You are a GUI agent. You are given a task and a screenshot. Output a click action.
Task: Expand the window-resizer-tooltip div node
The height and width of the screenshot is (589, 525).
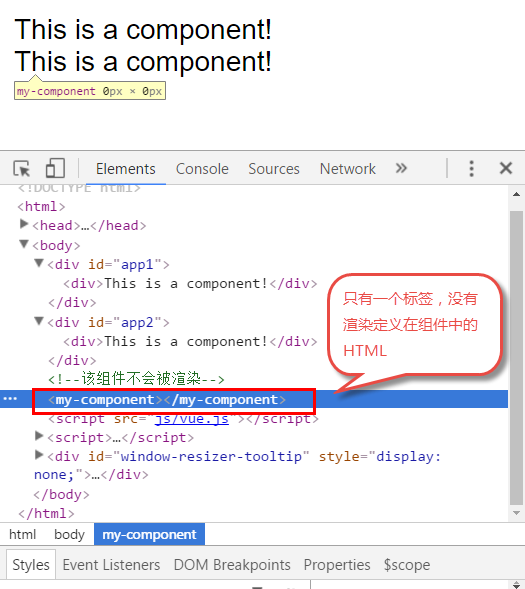pos(39,455)
